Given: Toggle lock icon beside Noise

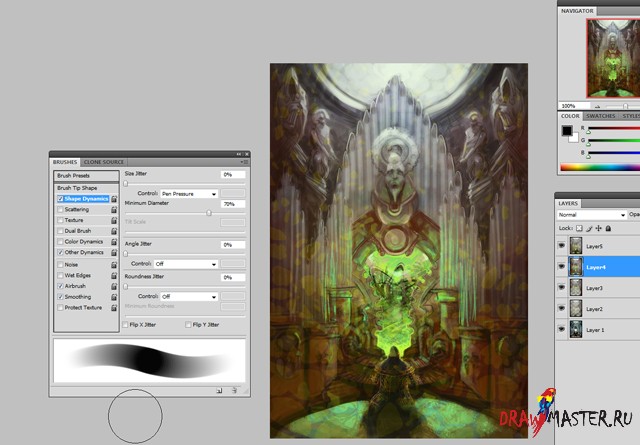Looking at the screenshot, I should click(x=114, y=265).
